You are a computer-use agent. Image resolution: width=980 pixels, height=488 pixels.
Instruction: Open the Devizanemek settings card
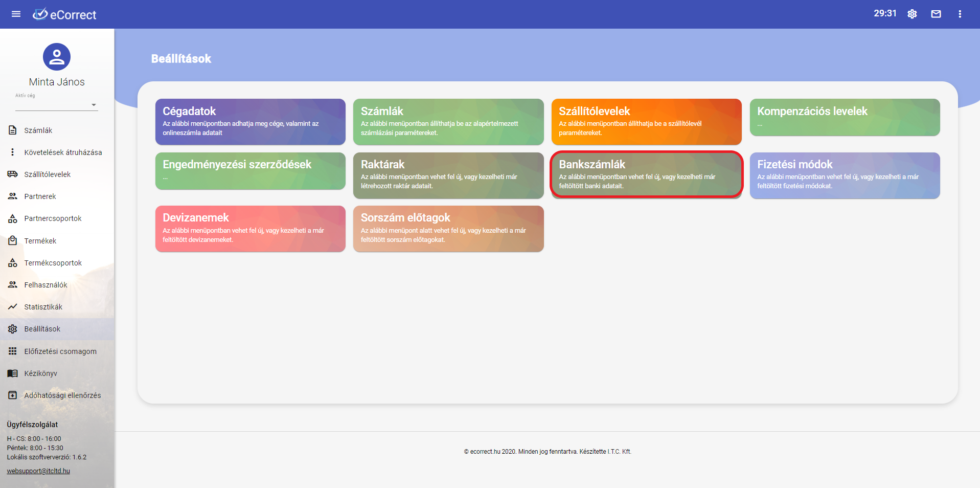(x=250, y=229)
